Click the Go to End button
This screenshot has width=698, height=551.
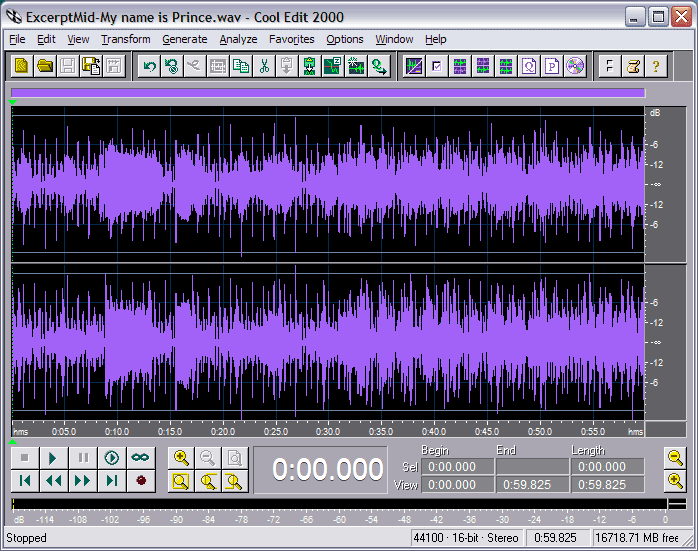click(111, 481)
